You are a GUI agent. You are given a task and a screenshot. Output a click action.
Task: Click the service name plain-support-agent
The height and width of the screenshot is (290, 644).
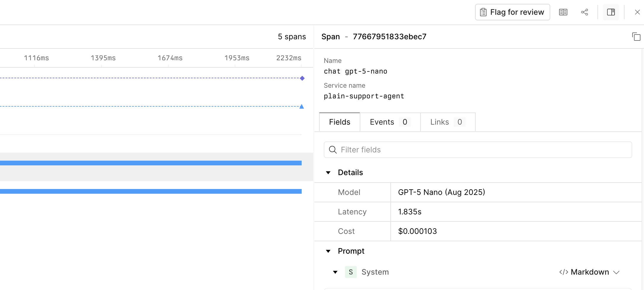tap(364, 96)
